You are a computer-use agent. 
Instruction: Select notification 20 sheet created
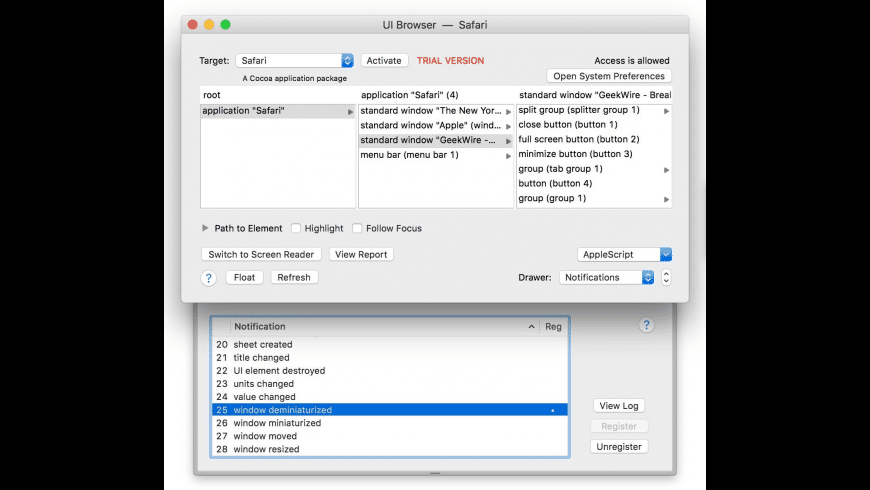[x=390, y=345]
